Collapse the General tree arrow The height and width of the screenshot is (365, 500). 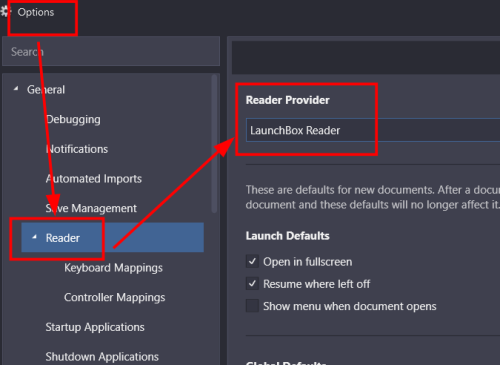tap(16, 89)
